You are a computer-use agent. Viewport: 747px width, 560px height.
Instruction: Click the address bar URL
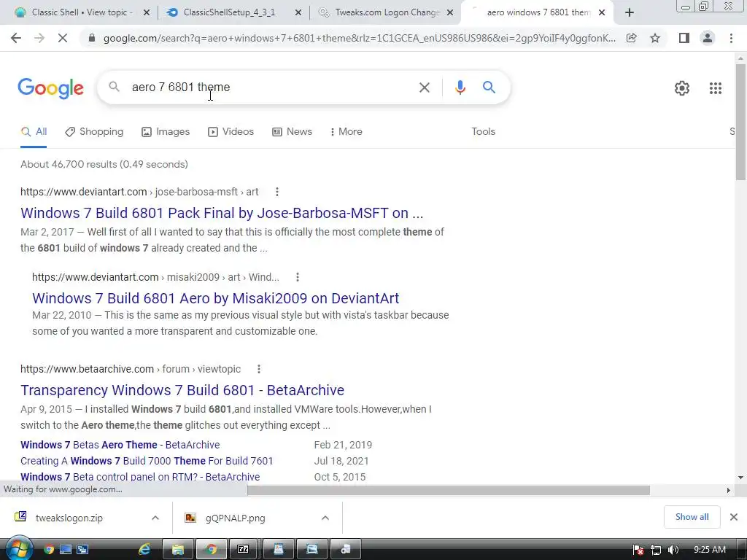tap(360, 38)
